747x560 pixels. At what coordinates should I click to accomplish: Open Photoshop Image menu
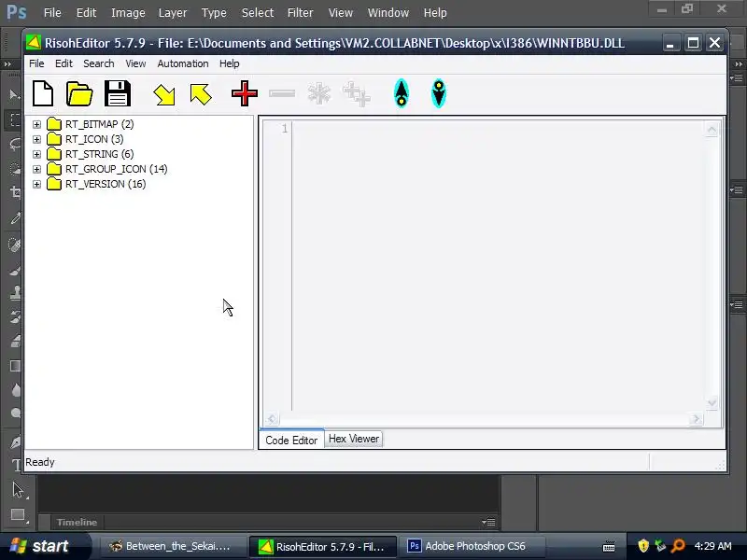128,13
